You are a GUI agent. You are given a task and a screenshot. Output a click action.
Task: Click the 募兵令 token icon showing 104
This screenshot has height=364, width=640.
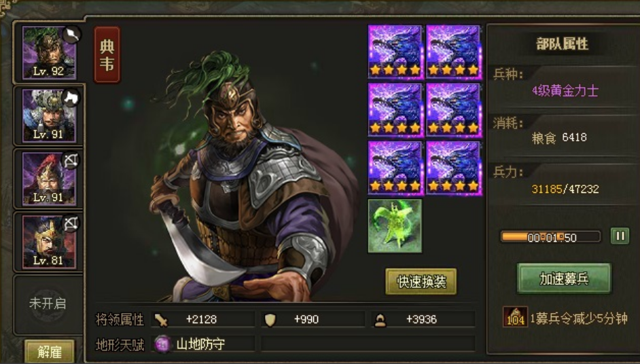click(x=515, y=316)
